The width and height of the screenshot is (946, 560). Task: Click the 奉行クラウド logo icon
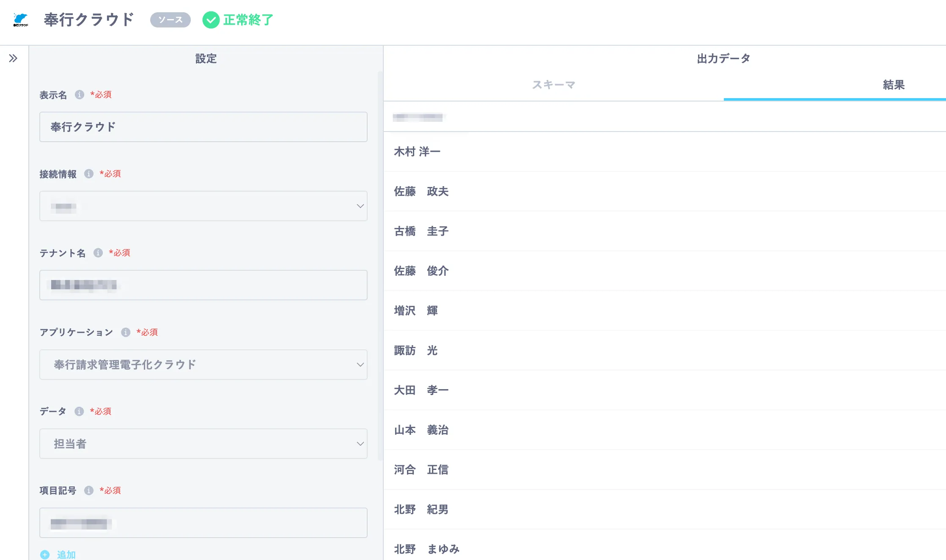coord(20,19)
